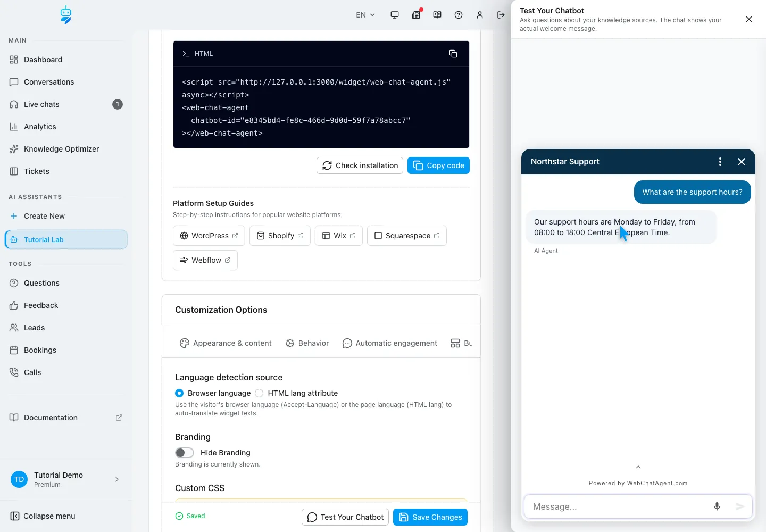Screen dimensions: 766x532
Task: Send the chat message with arrow icon
Action: click(x=740, y=506)
